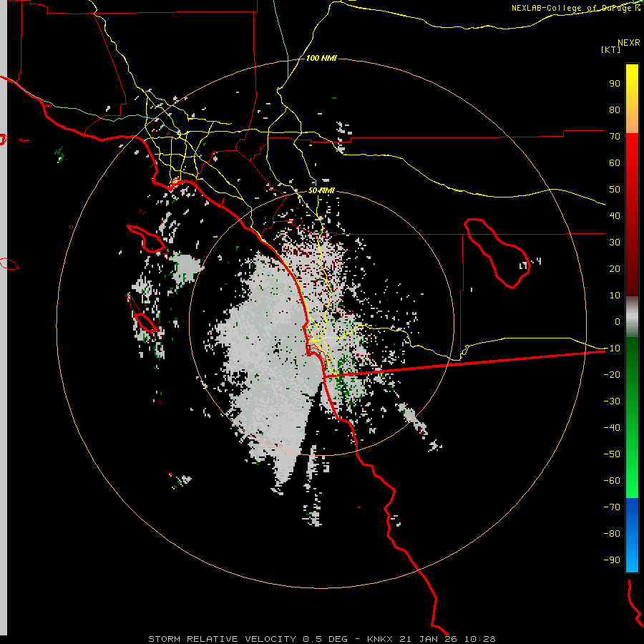Click the "-60" knot scale label
The height and width of the screenshot is (644, 644).
coord(612,481)
